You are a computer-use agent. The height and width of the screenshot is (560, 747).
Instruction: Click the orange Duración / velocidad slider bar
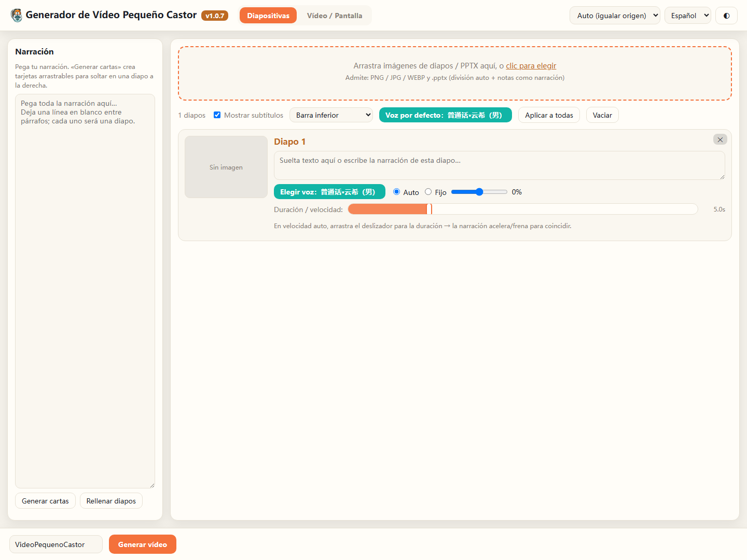(523, 209)
